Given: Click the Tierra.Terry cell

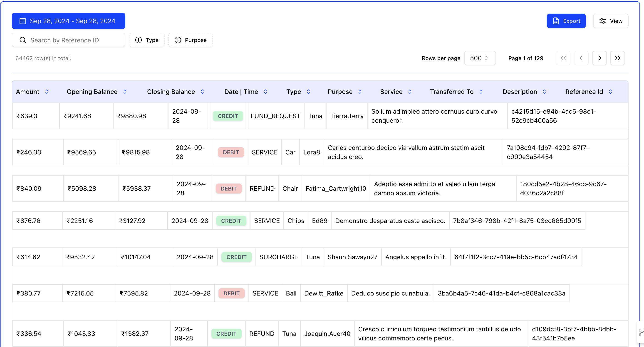Looking at the screenshot, I should pyautogui.click(x=347, y=116).
